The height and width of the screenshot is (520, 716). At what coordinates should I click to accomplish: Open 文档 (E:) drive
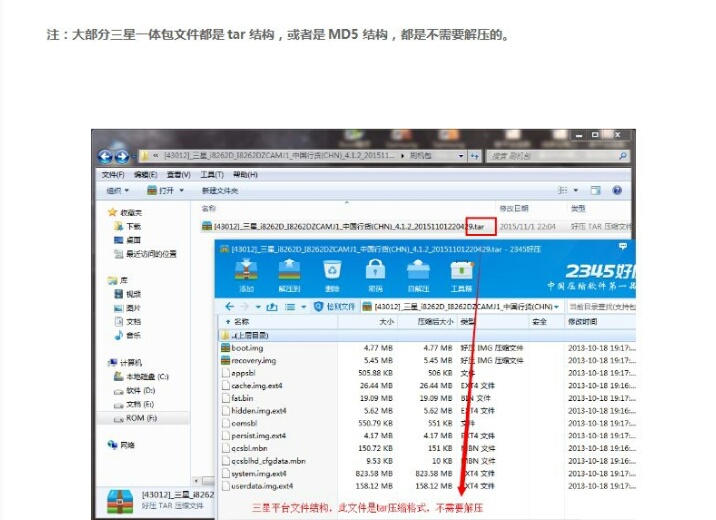134,404
